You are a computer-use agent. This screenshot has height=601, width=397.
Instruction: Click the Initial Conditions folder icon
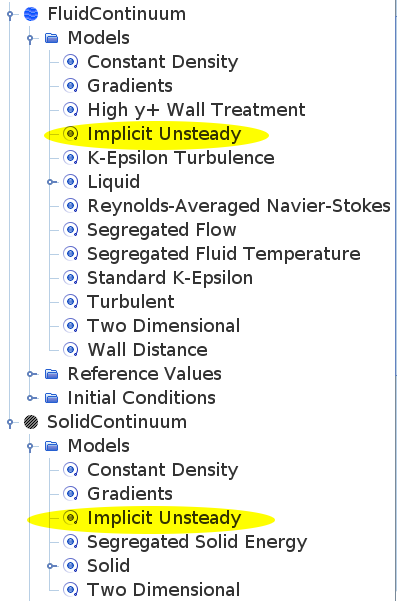coord(51,398)
